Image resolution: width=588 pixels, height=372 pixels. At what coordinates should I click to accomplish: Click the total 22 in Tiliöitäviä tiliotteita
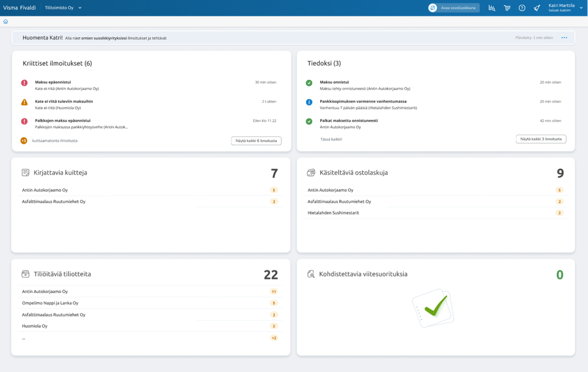point(271,275)
